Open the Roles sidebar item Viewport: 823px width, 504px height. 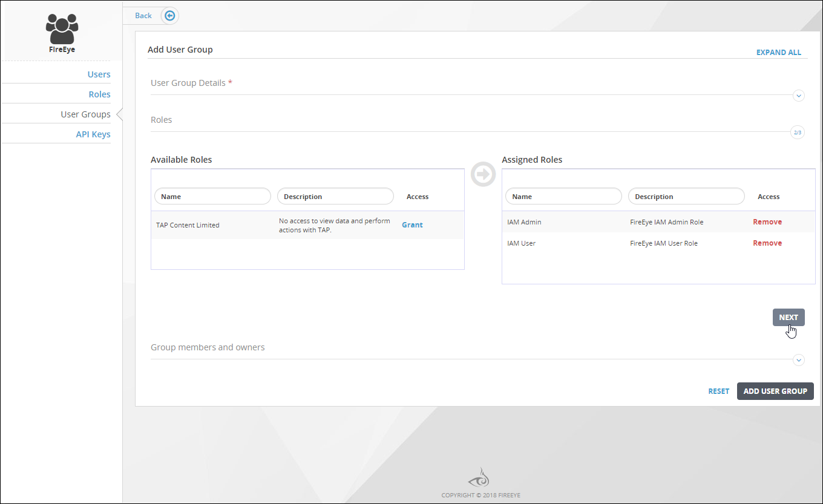point(100,94)
